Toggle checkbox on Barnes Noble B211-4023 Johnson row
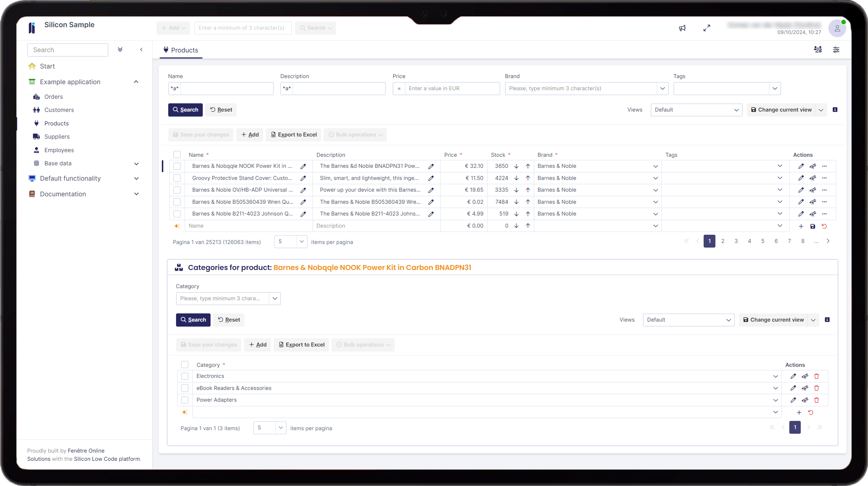The width and height of the screenshot is (868, 486). pos(177,214)
